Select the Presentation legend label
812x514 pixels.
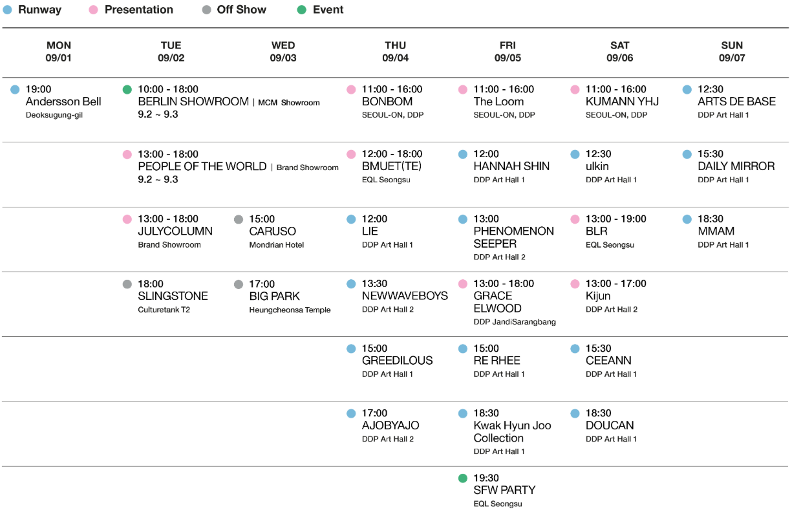click(x=139, y=10)
